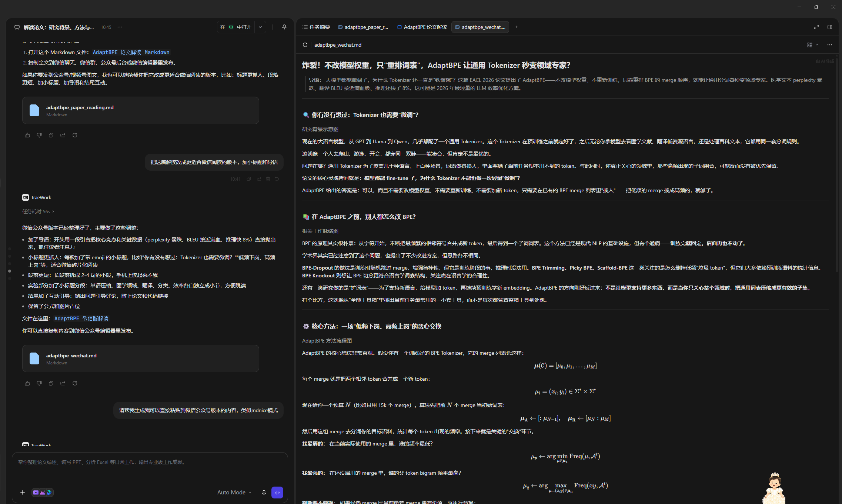Expand the preview panel to fullscreen
This screenshot has height=504, width=842.
coord(816,27)
